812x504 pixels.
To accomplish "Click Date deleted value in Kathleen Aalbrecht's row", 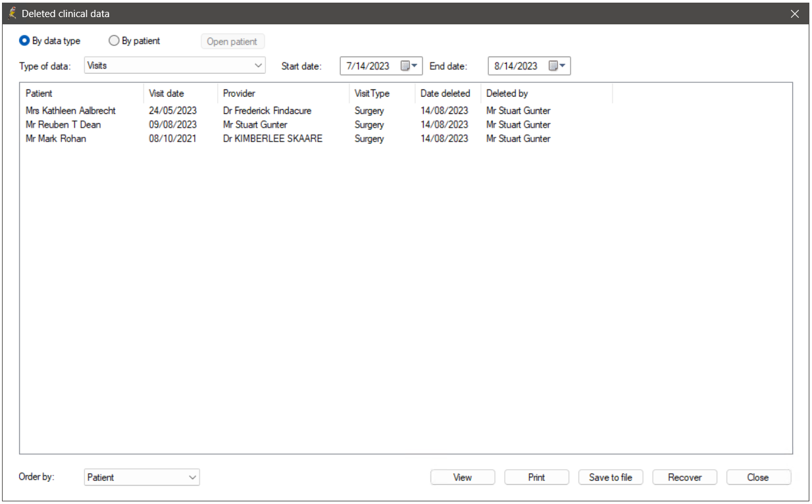I will click(x=444, y=111).
